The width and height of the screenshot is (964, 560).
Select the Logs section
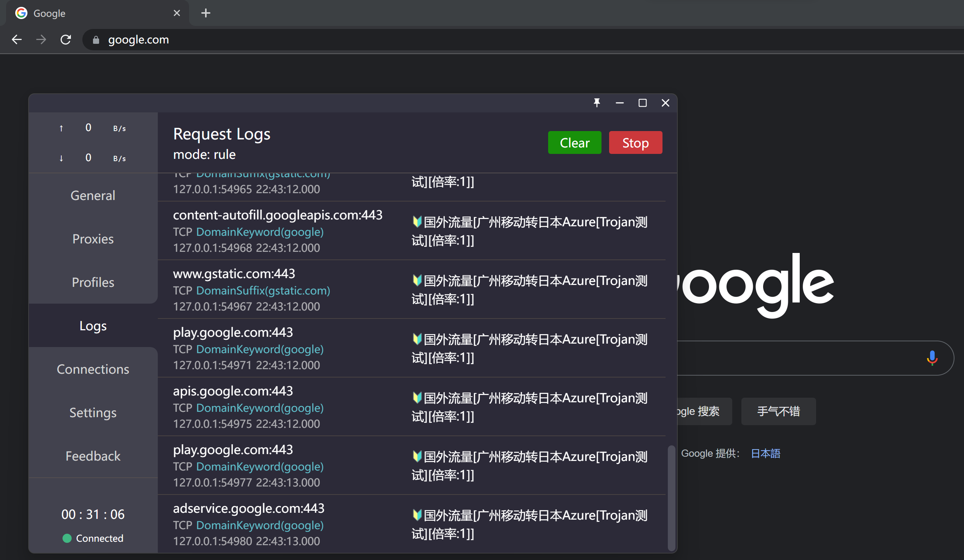tap(93, 326)
